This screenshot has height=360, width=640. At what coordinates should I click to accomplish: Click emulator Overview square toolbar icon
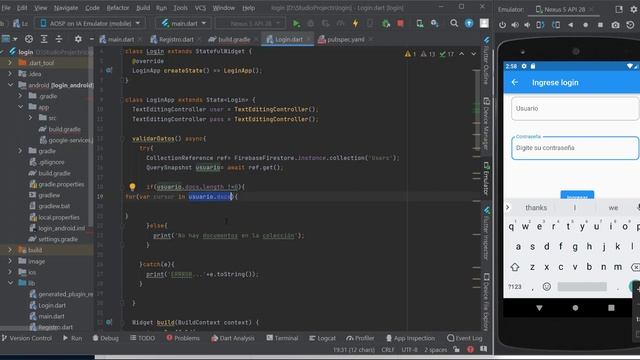(600, 25)
